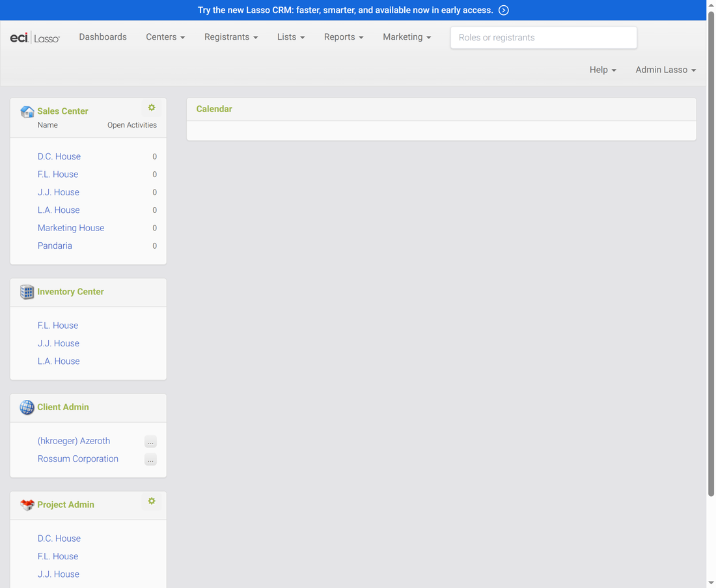The height and width of the screenshot is (588, 716).
Task: Expand the Centers dropdown menu
Action: click(x=165, y=37)
